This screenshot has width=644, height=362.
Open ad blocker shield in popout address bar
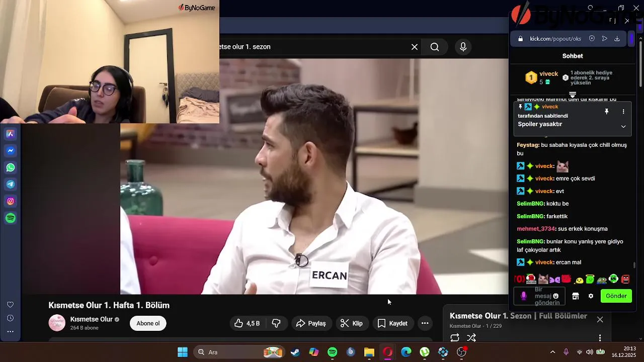click(x=592, y=39)
